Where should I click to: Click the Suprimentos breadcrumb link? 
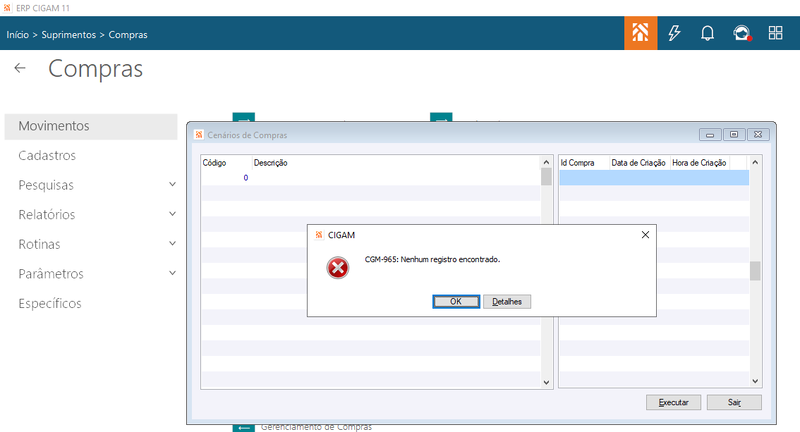[68, 35]
